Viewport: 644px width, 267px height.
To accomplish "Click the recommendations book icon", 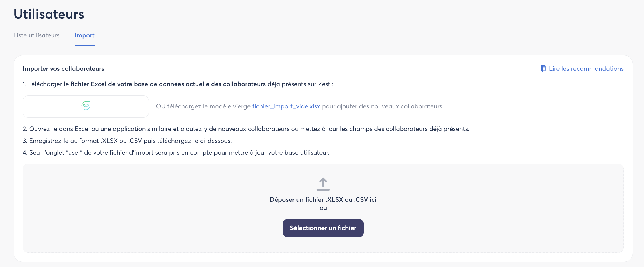I will pos(543,69).
